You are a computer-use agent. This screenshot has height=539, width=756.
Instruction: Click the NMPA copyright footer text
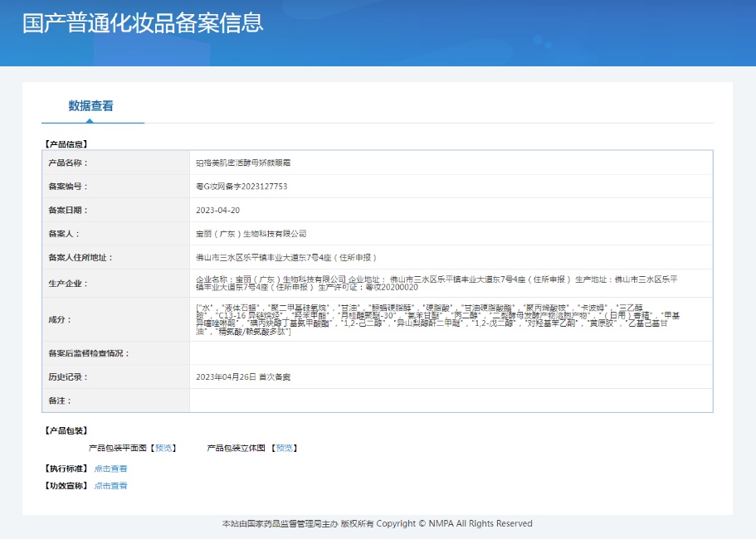378,524
